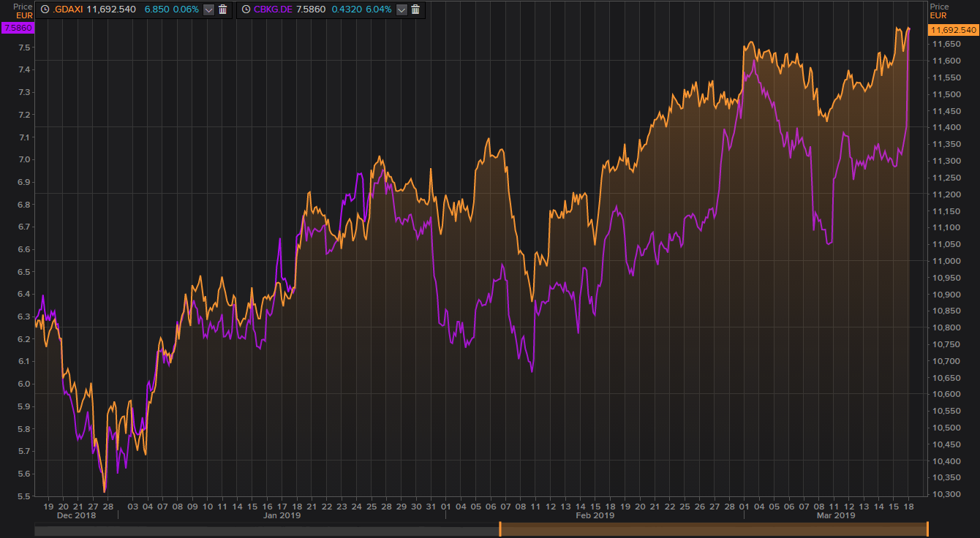Click the clock icon beside CBKG.DE
980x538 pixels.
point(246,10)
